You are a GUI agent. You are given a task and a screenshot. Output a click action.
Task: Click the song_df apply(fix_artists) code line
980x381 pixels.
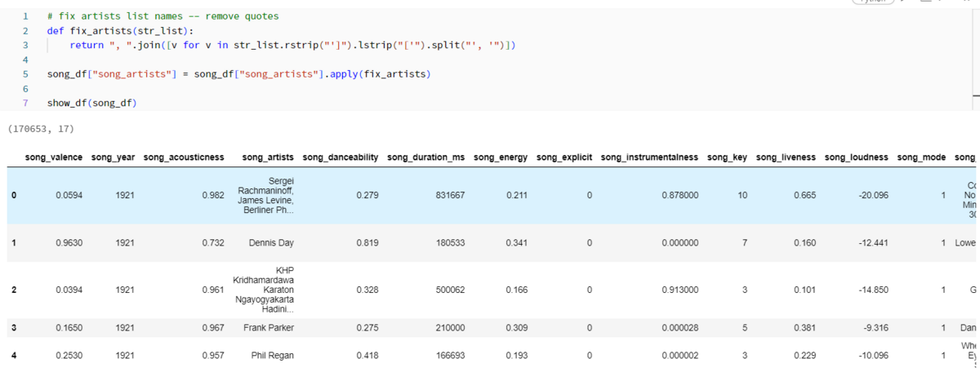238,74
